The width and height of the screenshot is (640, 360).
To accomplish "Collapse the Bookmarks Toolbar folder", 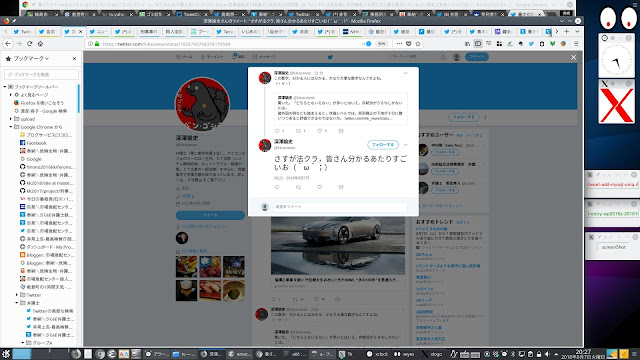I will 5,87.
